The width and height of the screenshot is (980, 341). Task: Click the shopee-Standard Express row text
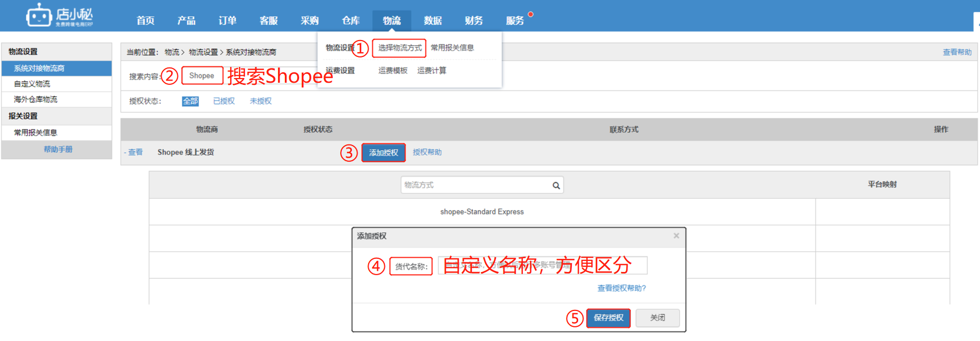tap(482, 212)
